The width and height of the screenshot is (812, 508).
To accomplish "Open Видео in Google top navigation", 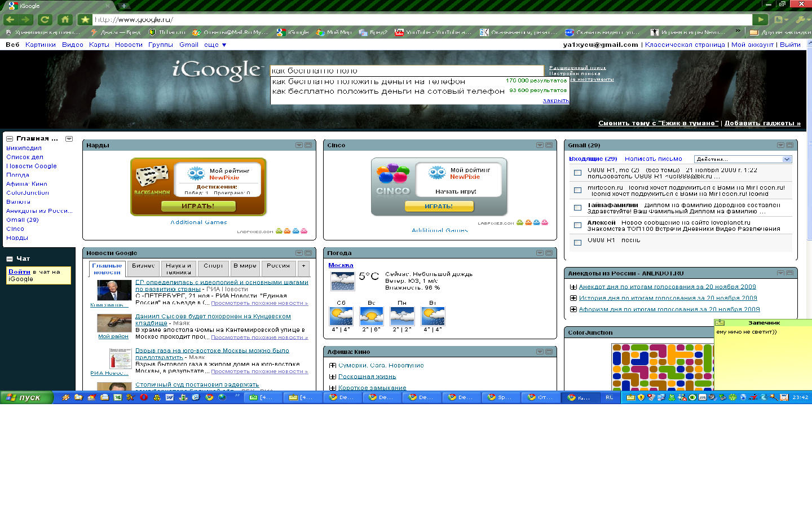I will tap(72, 45).
